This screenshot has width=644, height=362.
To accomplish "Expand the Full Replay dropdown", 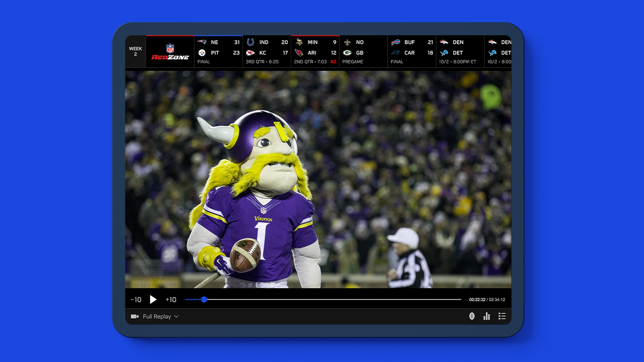I will point(160,317).
